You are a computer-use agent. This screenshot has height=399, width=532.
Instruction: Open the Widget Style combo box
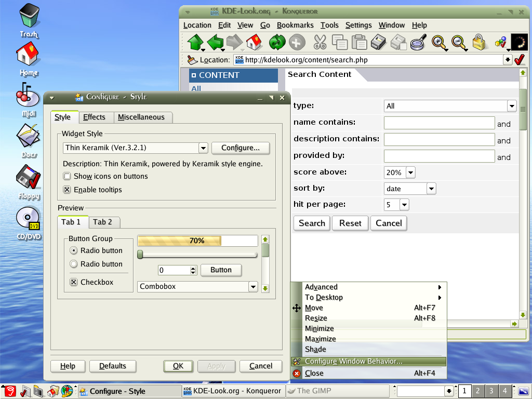(136, 148)
